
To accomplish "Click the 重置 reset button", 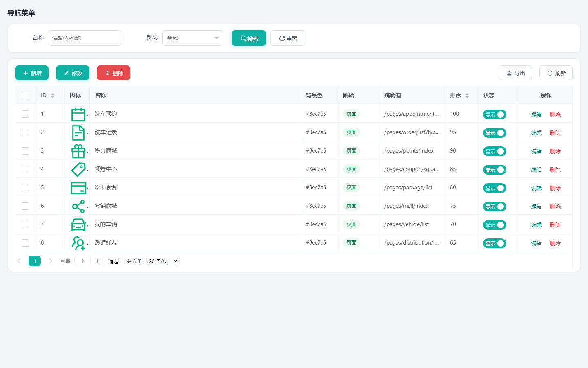I will [x=287, y=38].
